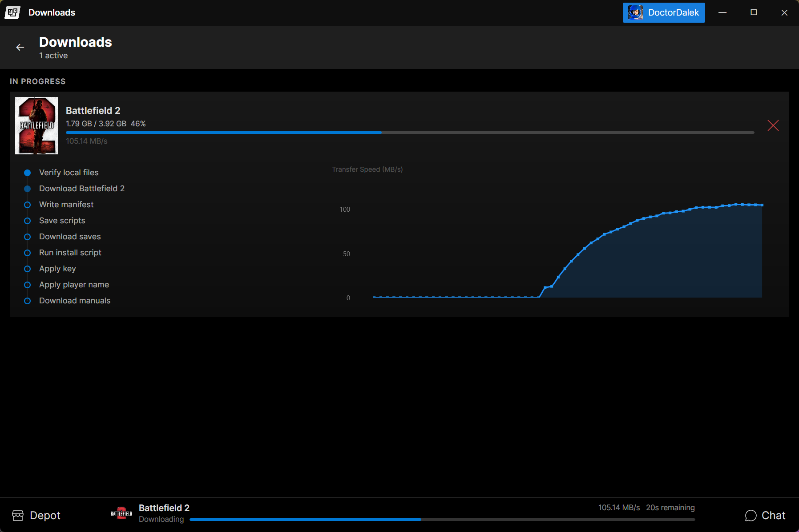The height and width of the screenshot is (532, 799).
Task: Click the Downloads page heading
Action: [x=76, y=42]
